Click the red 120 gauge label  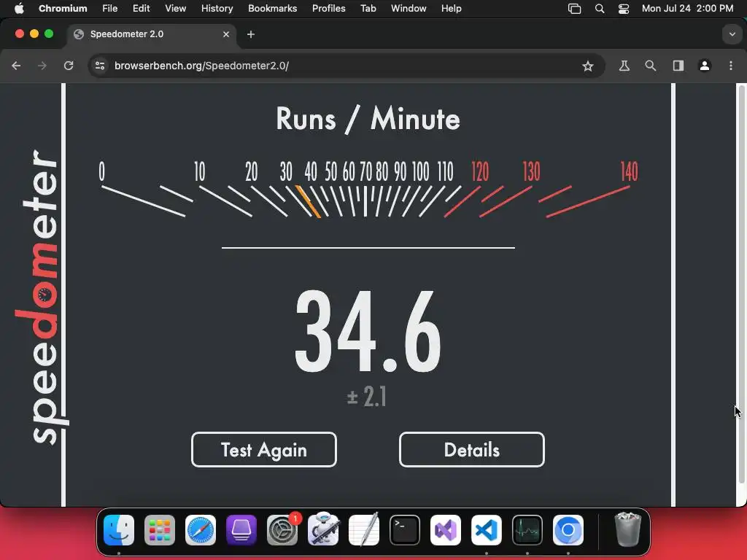480,171
